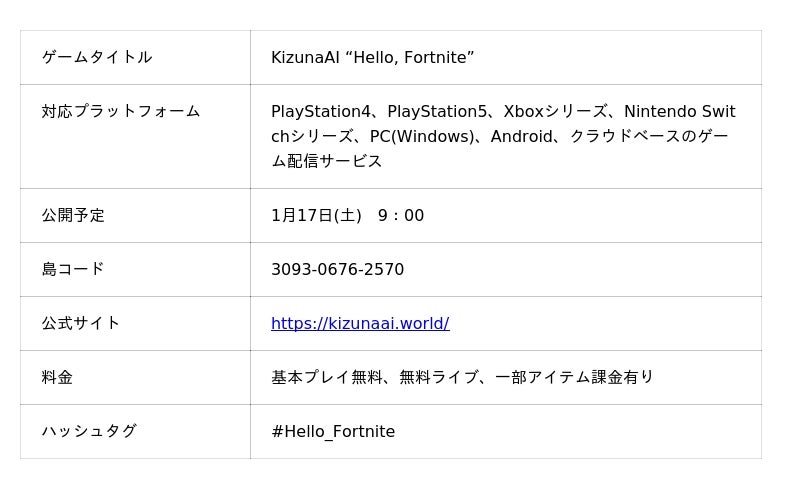The image size is (800, 489).
Task: Click the PlayStation4 text in platforms
Action: point(320,111)
